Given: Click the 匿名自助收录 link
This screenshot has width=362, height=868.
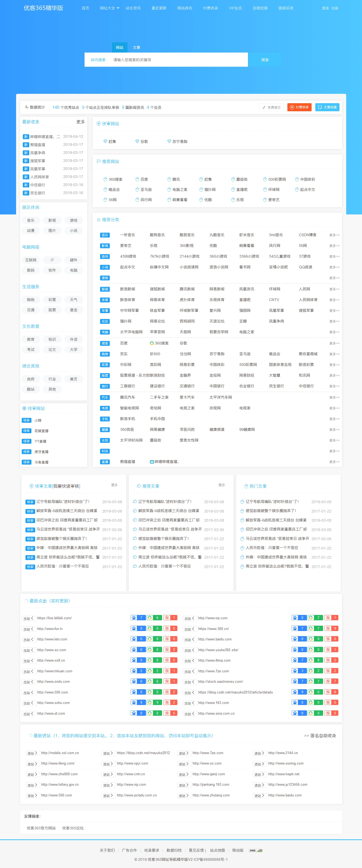Looking at the screenshot, I should 323,736.
